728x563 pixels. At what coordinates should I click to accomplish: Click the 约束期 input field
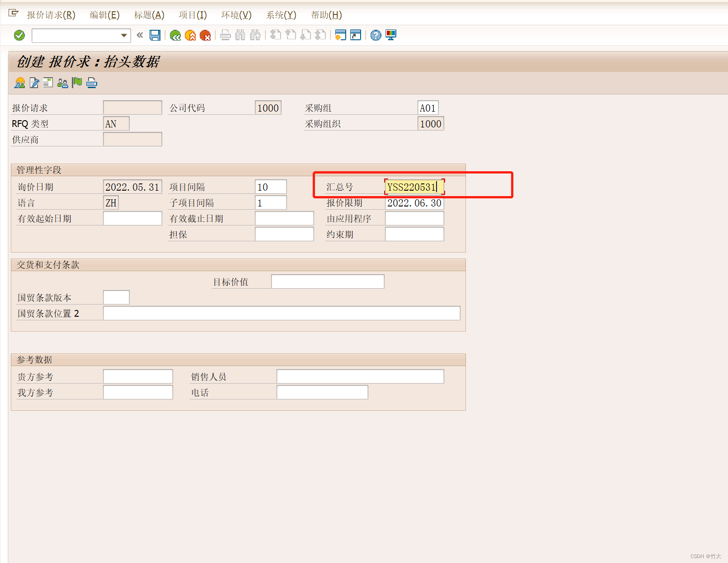click(414, 234)
